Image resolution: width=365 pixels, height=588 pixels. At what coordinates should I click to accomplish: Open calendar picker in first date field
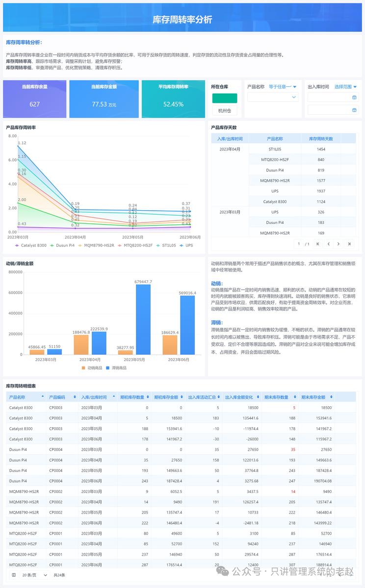coord(354,98)
